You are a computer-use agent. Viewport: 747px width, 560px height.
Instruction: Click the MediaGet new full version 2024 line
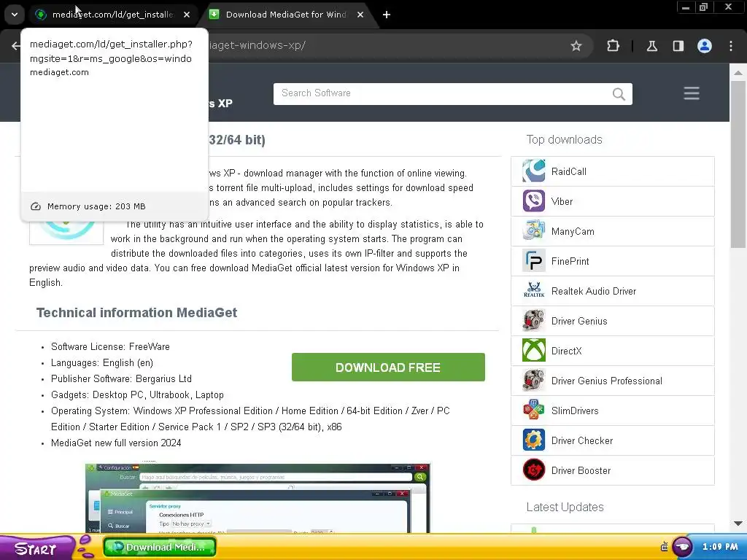click(116, 443)
